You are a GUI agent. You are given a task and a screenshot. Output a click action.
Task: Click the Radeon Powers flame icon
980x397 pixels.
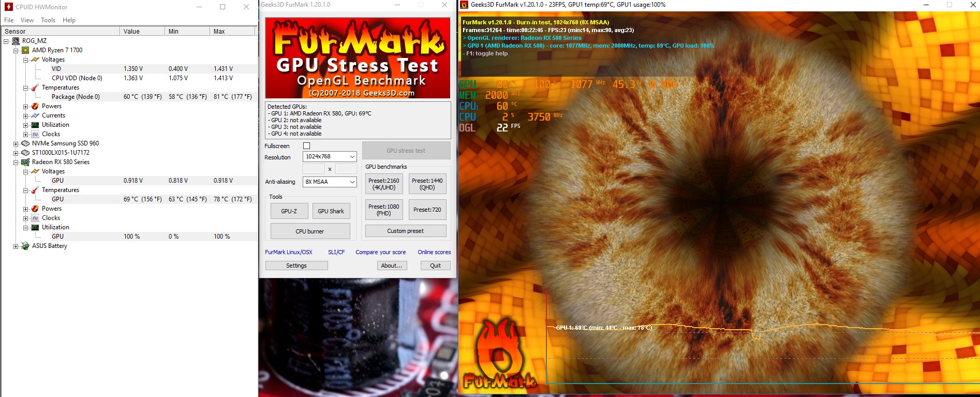point(35,209)
